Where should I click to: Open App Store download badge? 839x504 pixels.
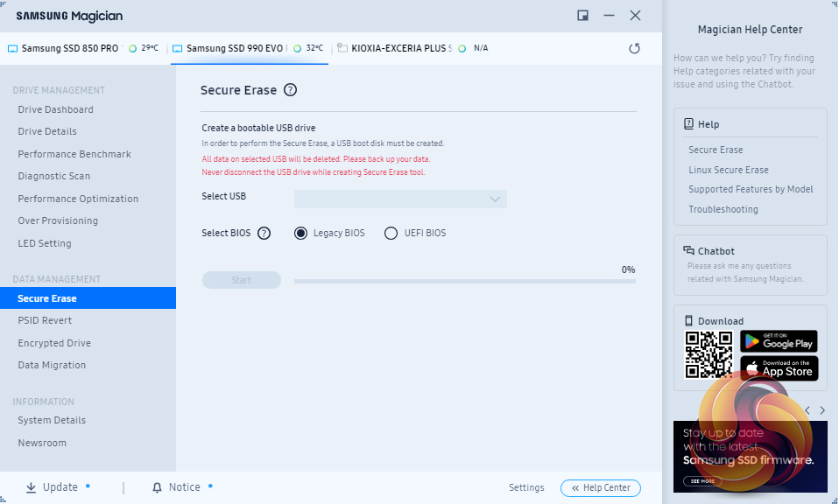(779, 368)
